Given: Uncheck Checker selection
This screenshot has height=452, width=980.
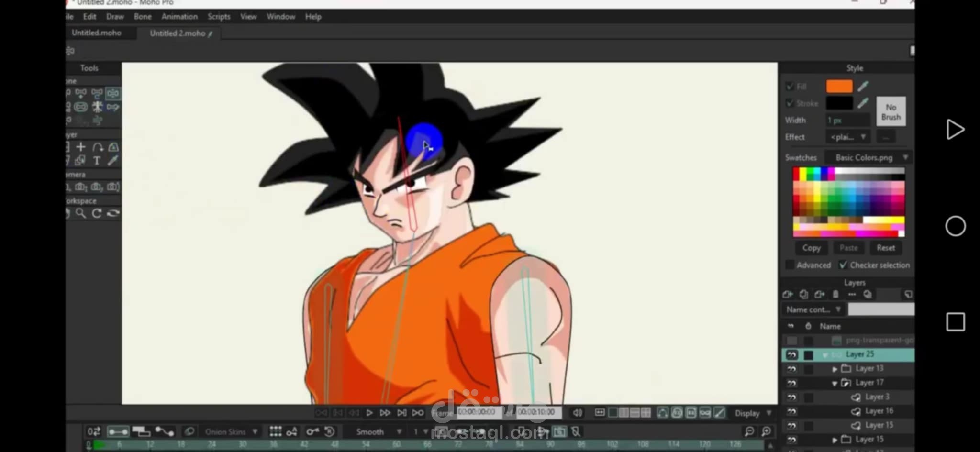Looking at the screenshot, I should pos(843,265).
